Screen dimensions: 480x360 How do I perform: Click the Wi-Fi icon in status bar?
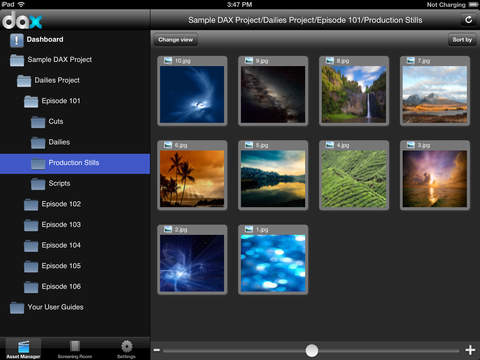pyautogui.click(x=21, y=4)
